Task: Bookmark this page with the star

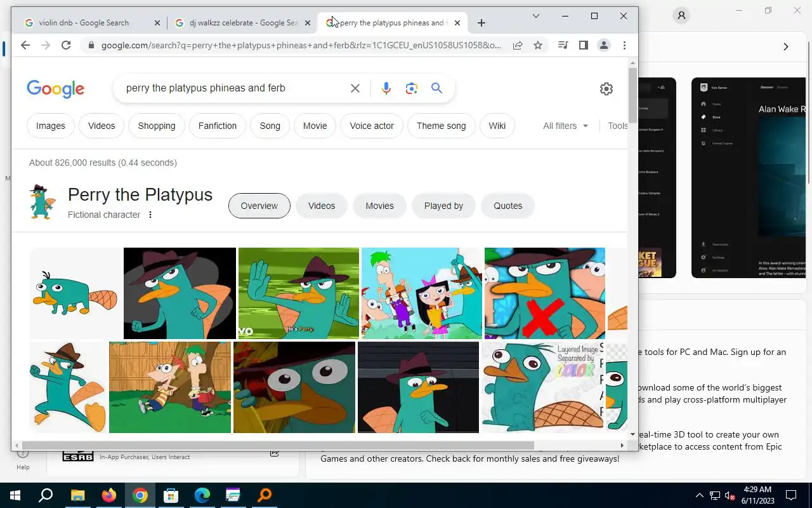Action: coord(538,45)
